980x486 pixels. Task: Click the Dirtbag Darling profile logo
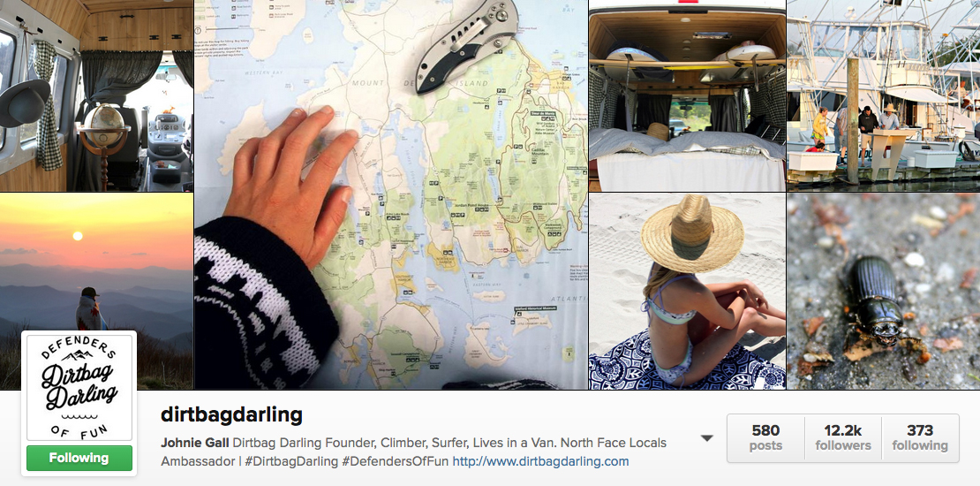(79, 388)
